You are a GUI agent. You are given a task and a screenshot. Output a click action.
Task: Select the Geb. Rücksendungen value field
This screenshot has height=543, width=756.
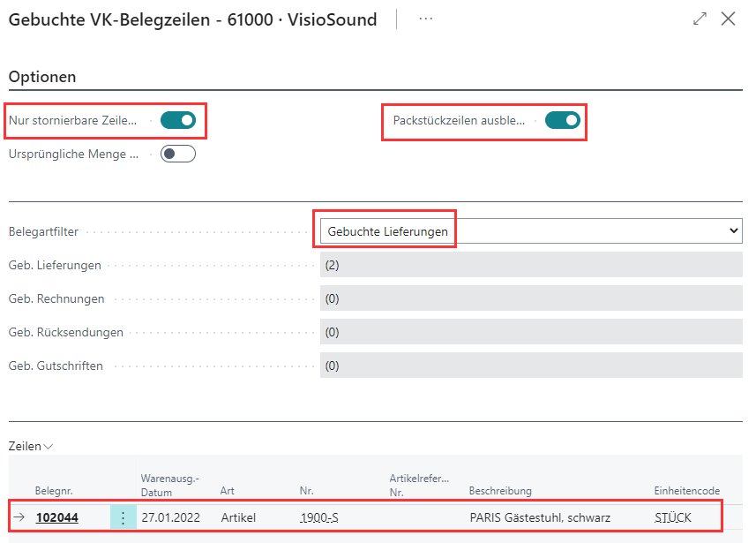click(x=530, y=332)
